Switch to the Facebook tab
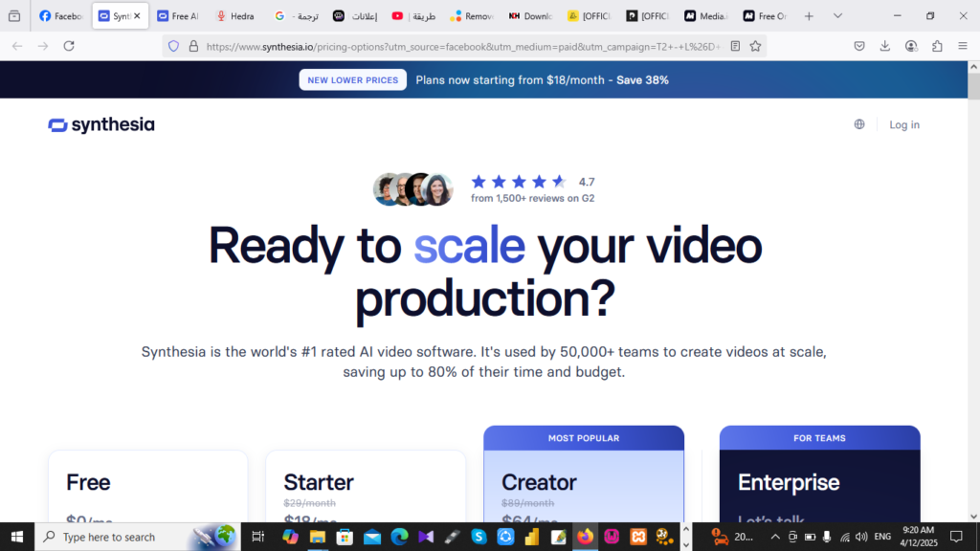The height and width of the screenshot is (551, 980). 60,16
